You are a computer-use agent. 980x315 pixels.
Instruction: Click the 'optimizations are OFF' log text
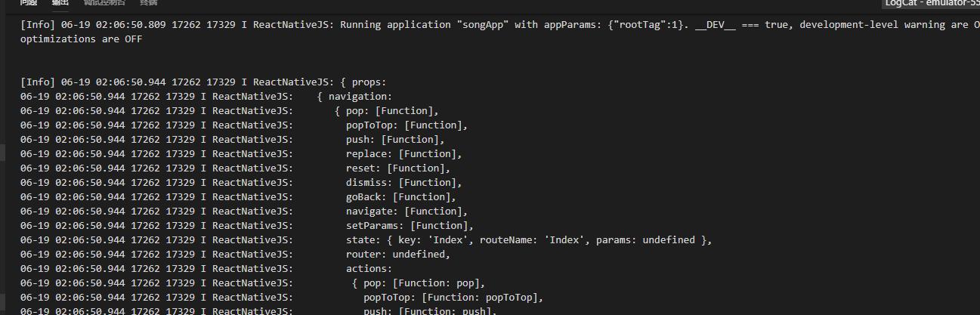pos(82,39)
